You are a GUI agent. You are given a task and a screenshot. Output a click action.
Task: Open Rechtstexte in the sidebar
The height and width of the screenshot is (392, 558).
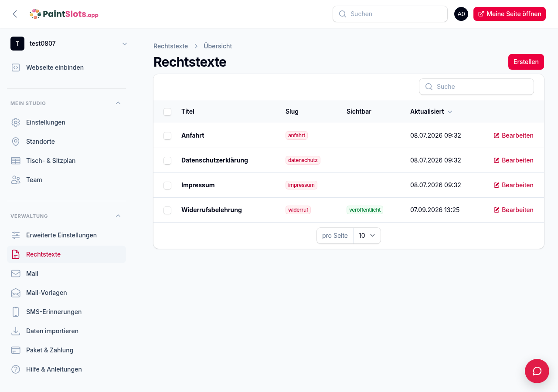66,254
